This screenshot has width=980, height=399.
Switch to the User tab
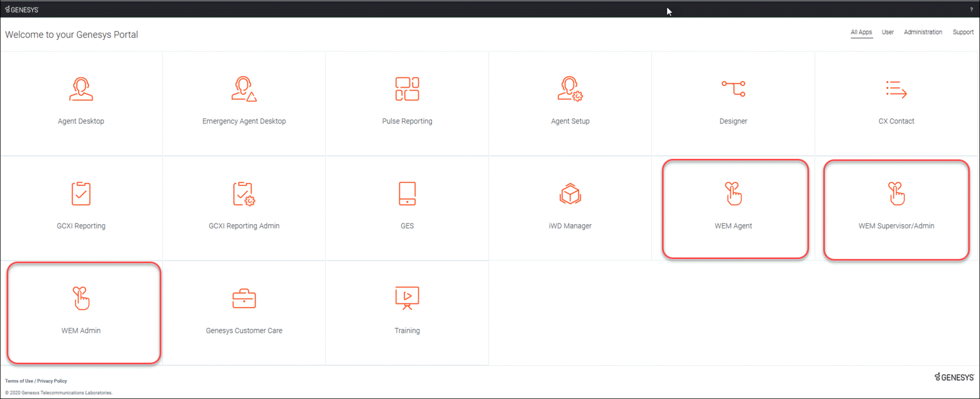click(887, 33)
